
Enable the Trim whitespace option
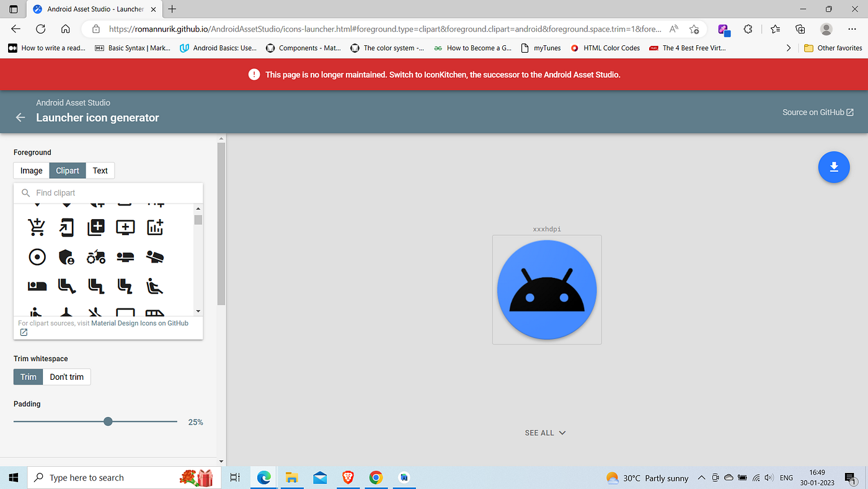point(28,377)
